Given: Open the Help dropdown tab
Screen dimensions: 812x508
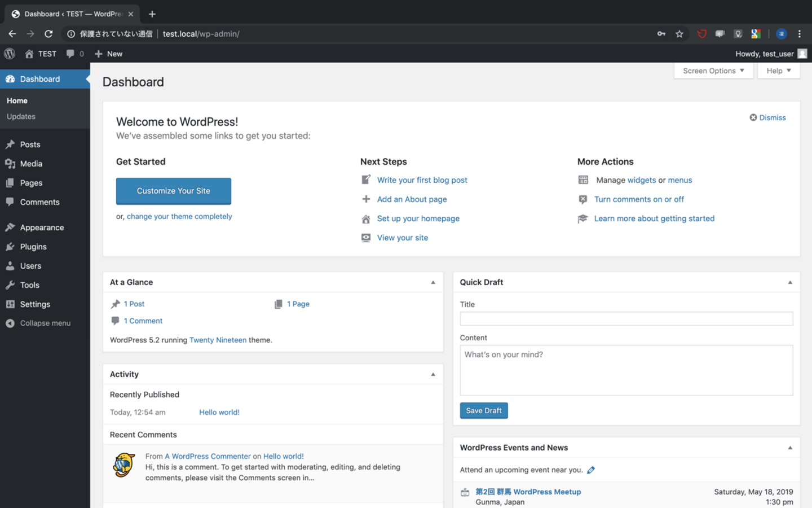Looking at the screenshot, I should (x=778, y=71).
